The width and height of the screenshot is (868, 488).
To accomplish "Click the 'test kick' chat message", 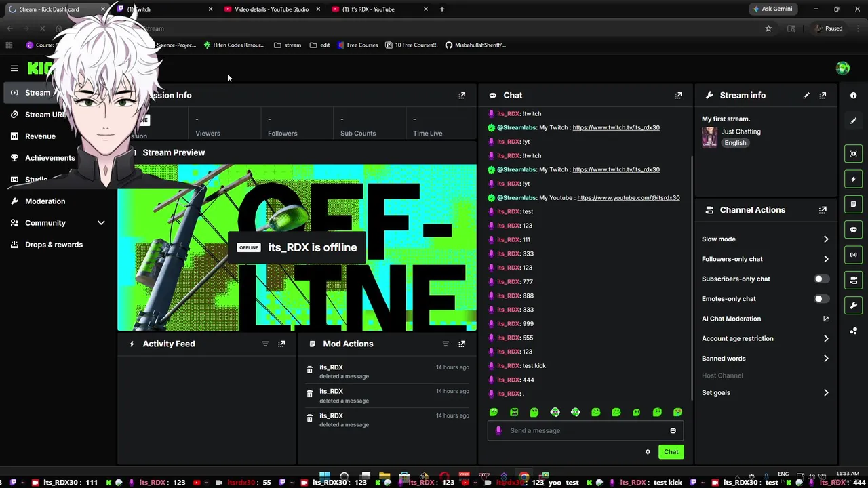I will (534, 366).
